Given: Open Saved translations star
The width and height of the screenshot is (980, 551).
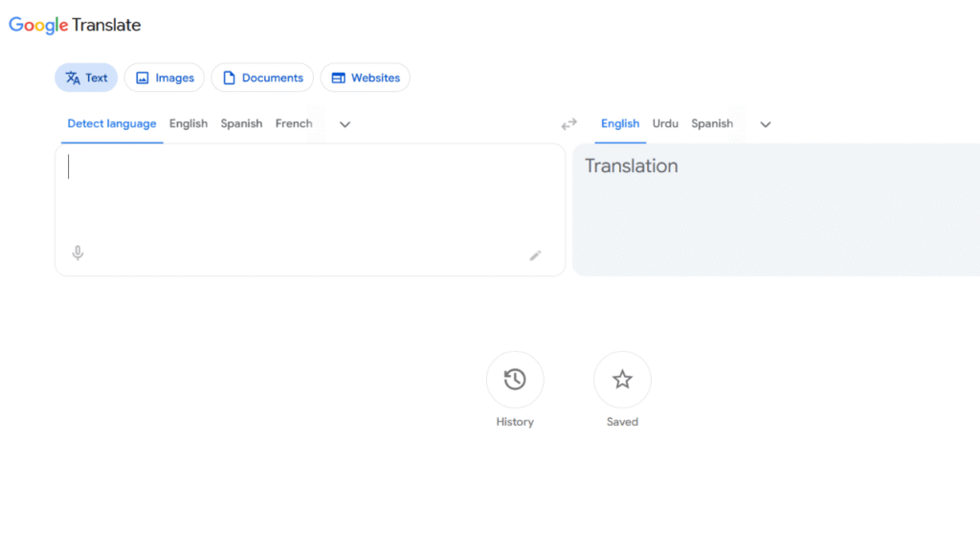Looking at the screenshot, I should pos(622,379).
